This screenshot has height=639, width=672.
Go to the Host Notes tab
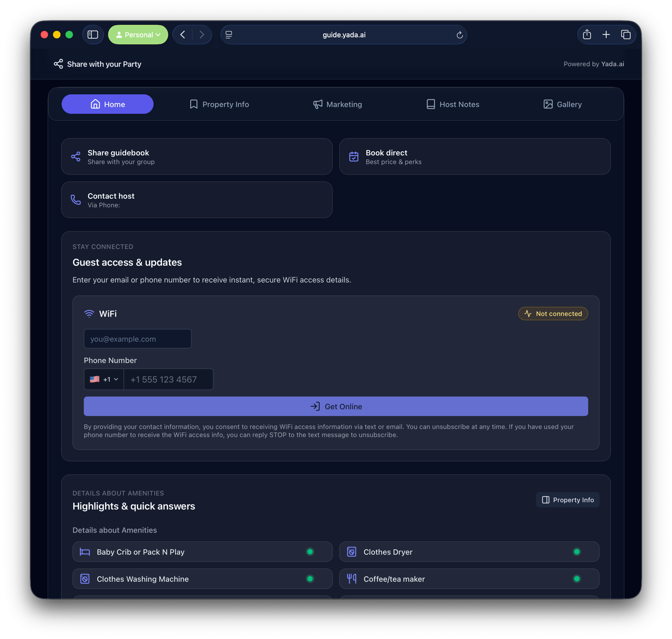click(453, 104)
